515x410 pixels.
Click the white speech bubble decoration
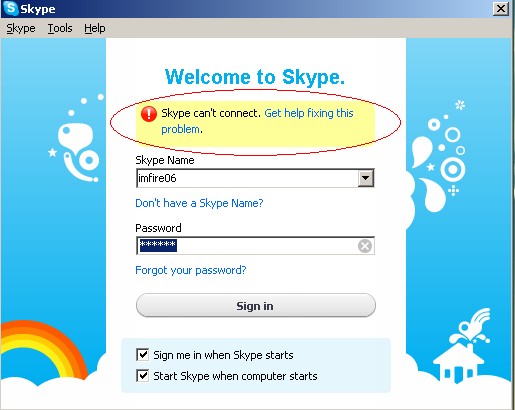(75, 138)
